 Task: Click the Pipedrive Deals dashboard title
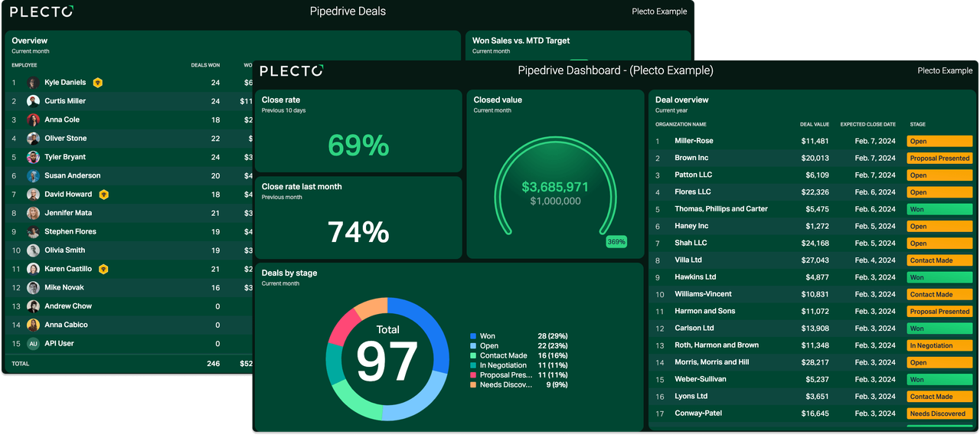pyautogui.click(x=348, y=11)
